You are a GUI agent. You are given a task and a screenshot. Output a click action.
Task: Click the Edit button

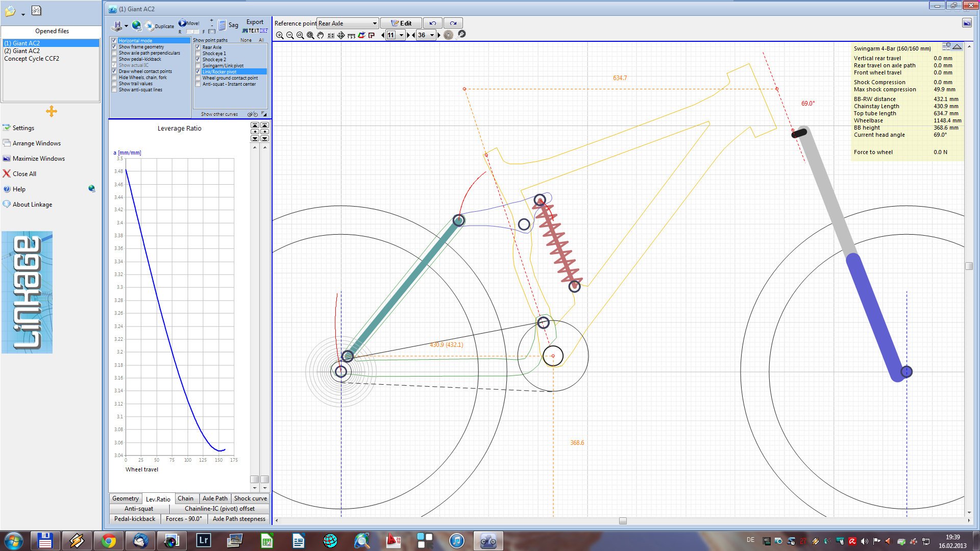pos(401,23)
